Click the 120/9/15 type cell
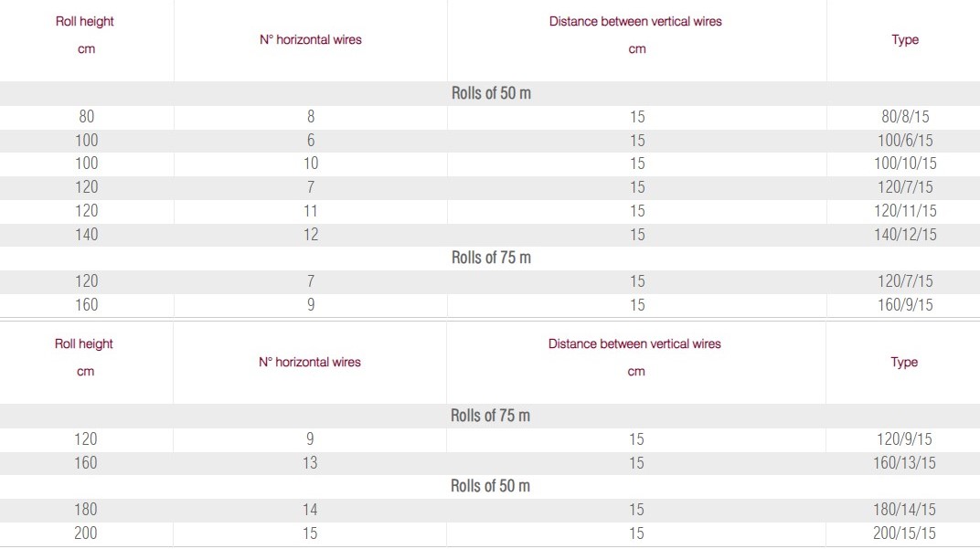 [x=904, y=439]
